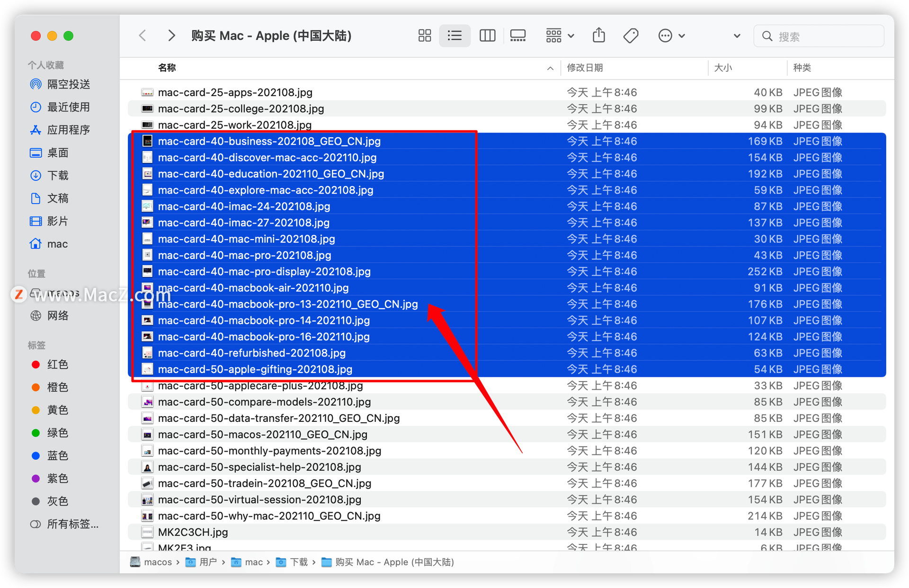Select file mac-card-50-virtual-session-202108.jpg
The height and width of the screenshot is (588, 909).
507,499
